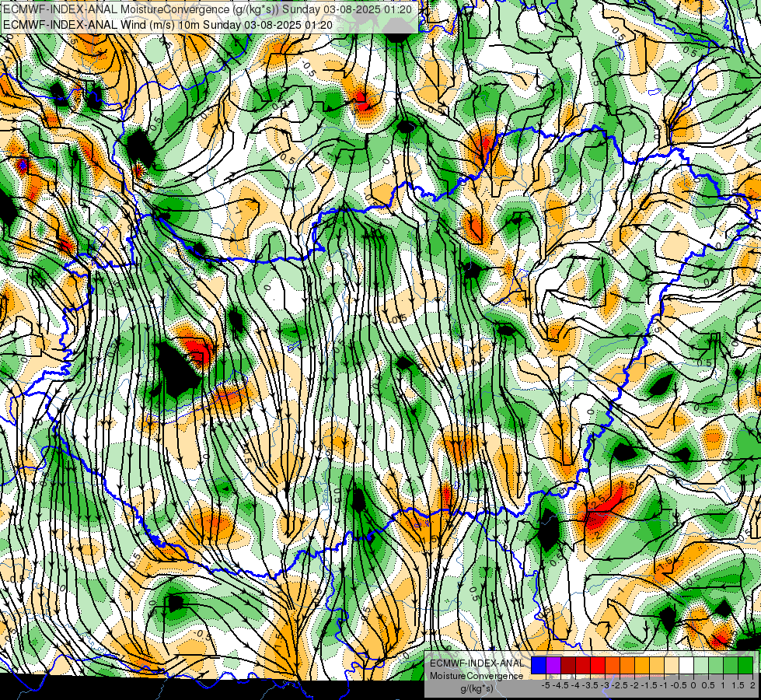Select the palest green swatch right of white
The height and width of the screenshot is (700, 761).
tap(701, 666)
